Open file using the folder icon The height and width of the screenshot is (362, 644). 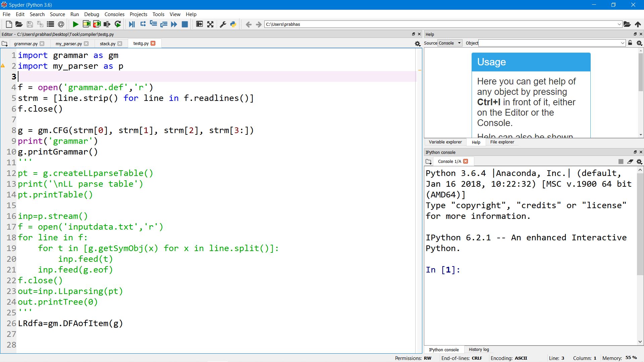coord(19,24)
